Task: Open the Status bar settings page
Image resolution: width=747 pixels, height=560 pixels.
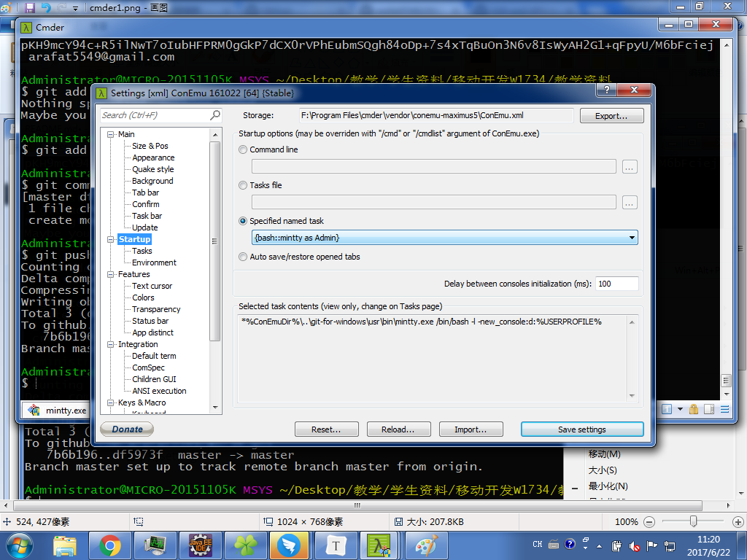Action: click(x=150, y=321)
